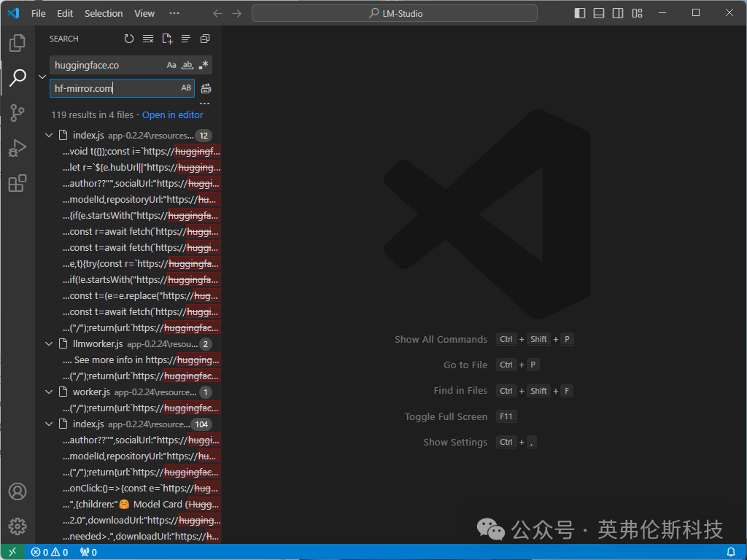This screenshot has height=560, width=747.
Task: Go back with the left arrow
Action: [217, 13]
